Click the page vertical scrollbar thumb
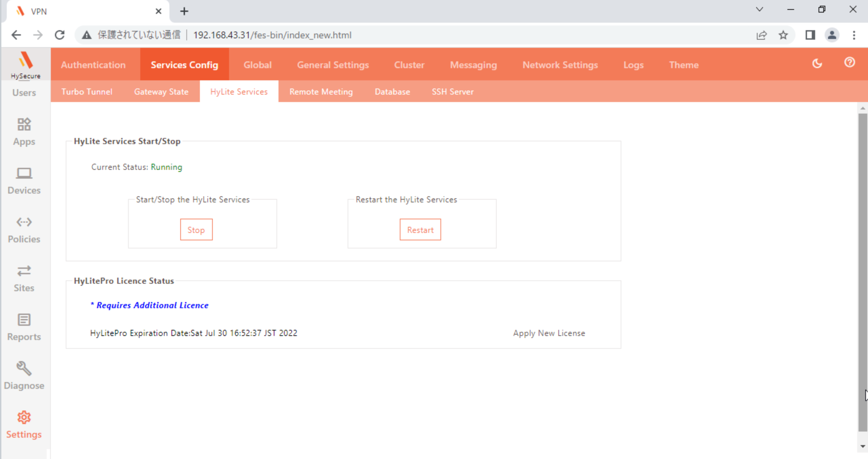This screenshot has width=868, height=459. (x=863, y=272)
